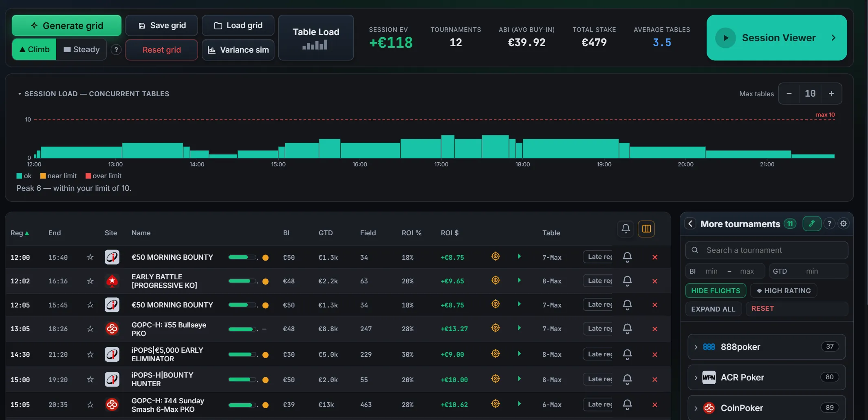868x420 pixels.
Task: Click target icon on 12:05 €50 MORNING BOUNTY
Action: click(496, 304)
